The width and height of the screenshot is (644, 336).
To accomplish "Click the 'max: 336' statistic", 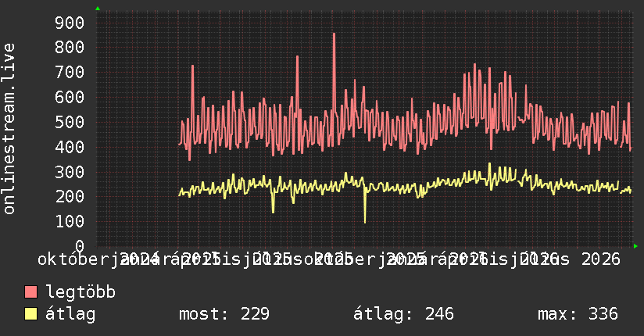I will click(x=578, y=314).
